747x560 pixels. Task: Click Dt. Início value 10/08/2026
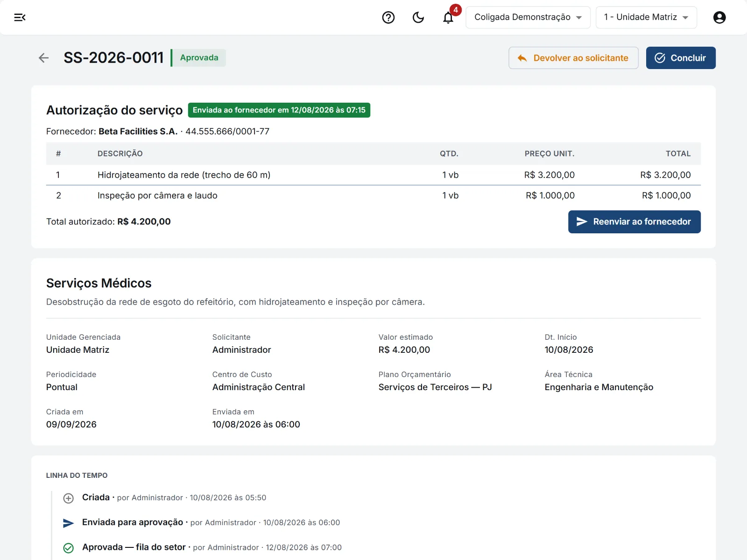pyautogui.click(x=569, y=350)
